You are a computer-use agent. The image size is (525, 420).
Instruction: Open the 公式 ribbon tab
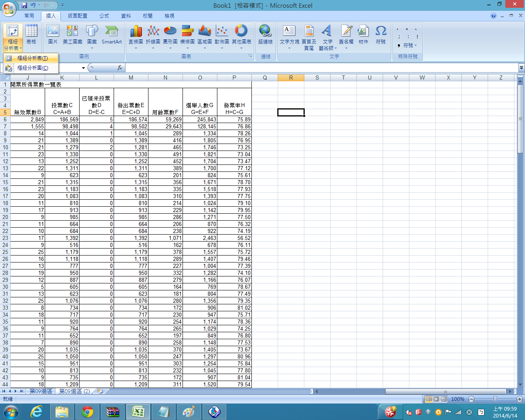point(104,16)
